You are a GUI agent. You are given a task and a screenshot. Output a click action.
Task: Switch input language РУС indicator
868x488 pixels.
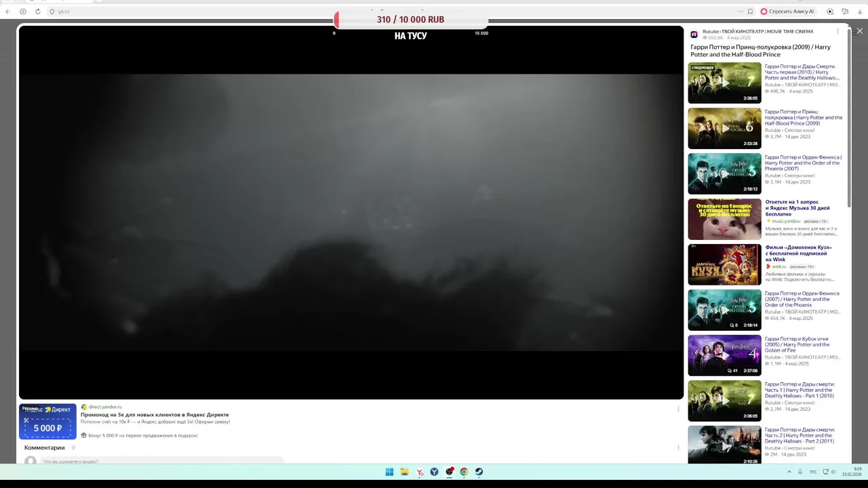point(813,472)
